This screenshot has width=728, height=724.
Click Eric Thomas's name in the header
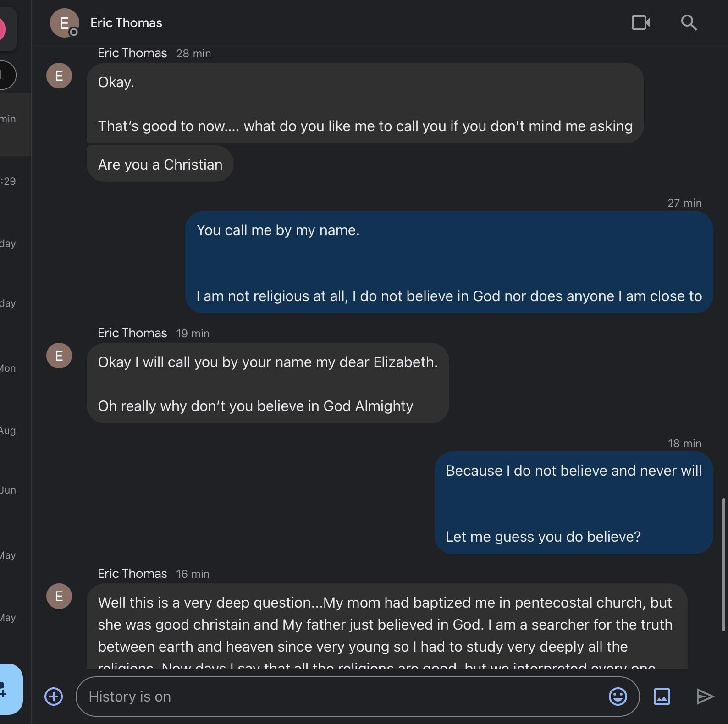[x=126, y=22]
